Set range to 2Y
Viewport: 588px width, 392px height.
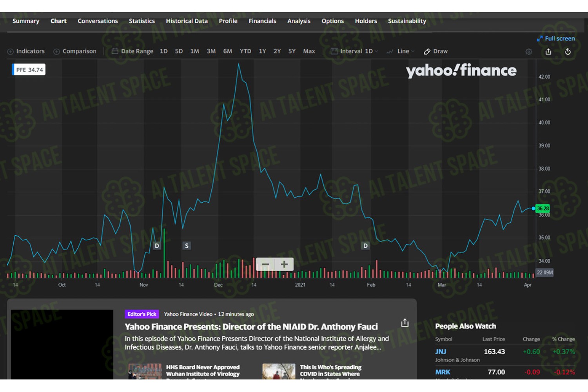pos(277,51)
